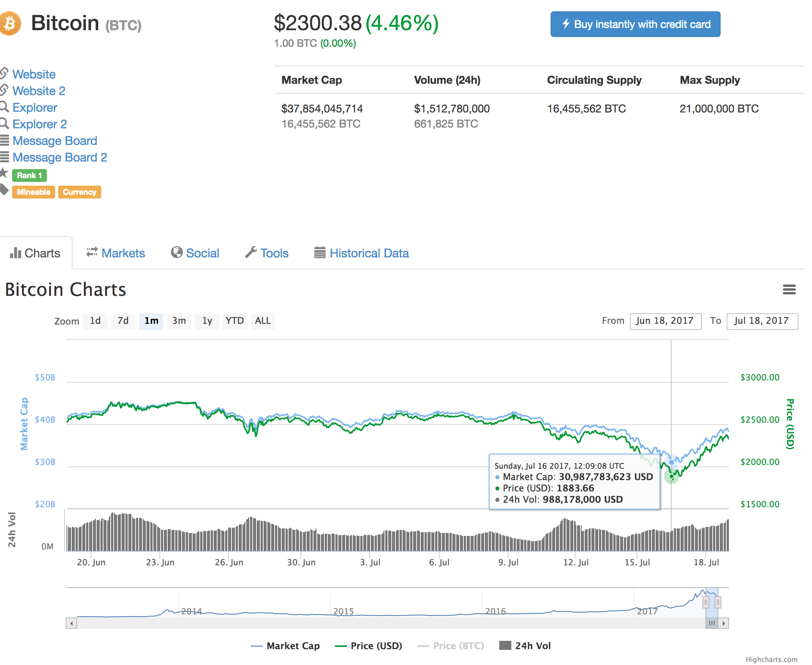Click the link icon beside Website

pos(4,73)
